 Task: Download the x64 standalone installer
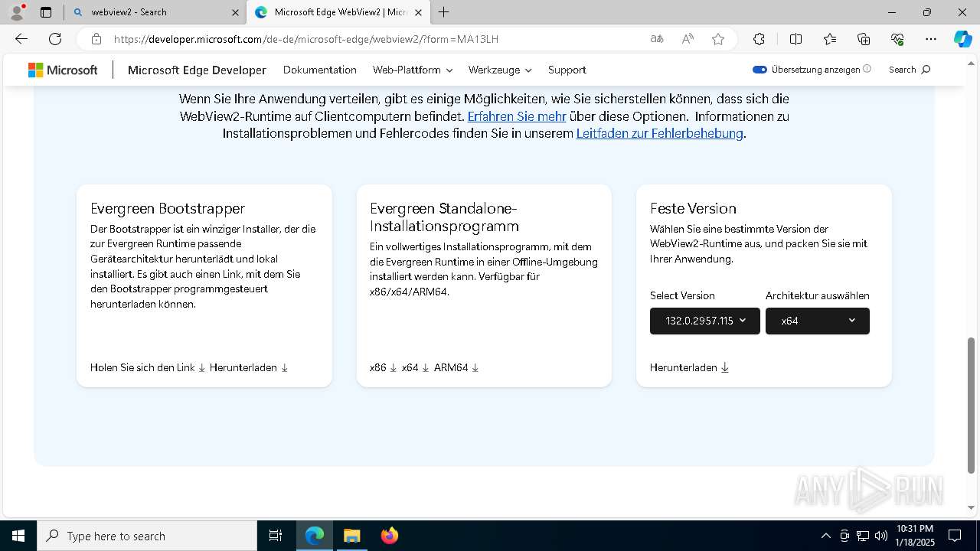coord(415,367)
